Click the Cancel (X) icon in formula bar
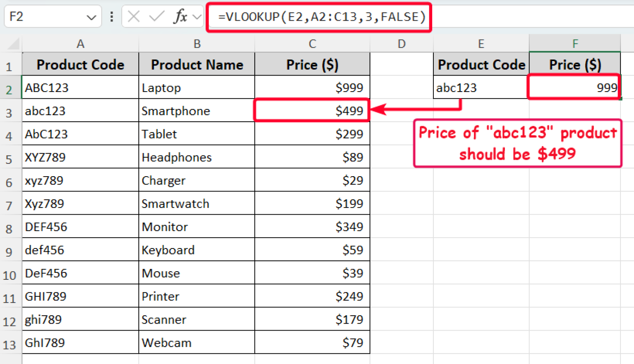The image size is (634, 364). tap(134, 17)
